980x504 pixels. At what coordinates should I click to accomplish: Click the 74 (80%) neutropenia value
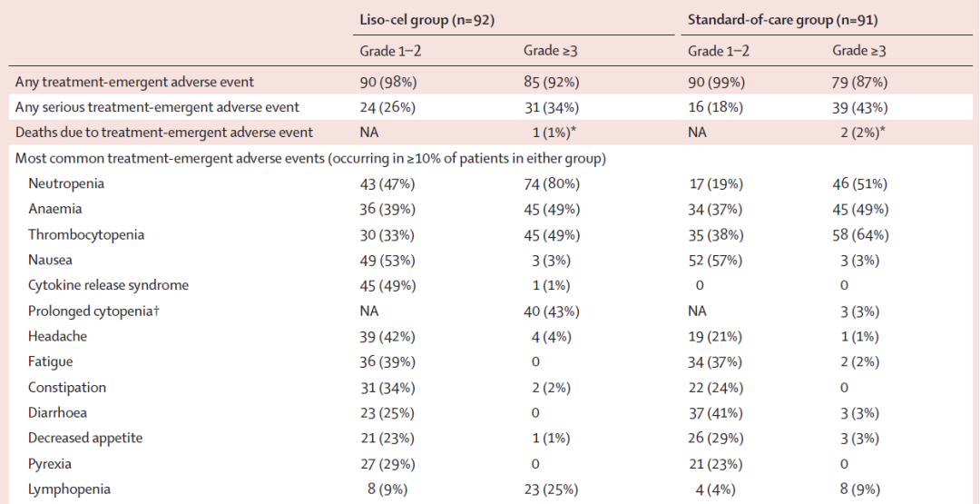pos(551,183)
